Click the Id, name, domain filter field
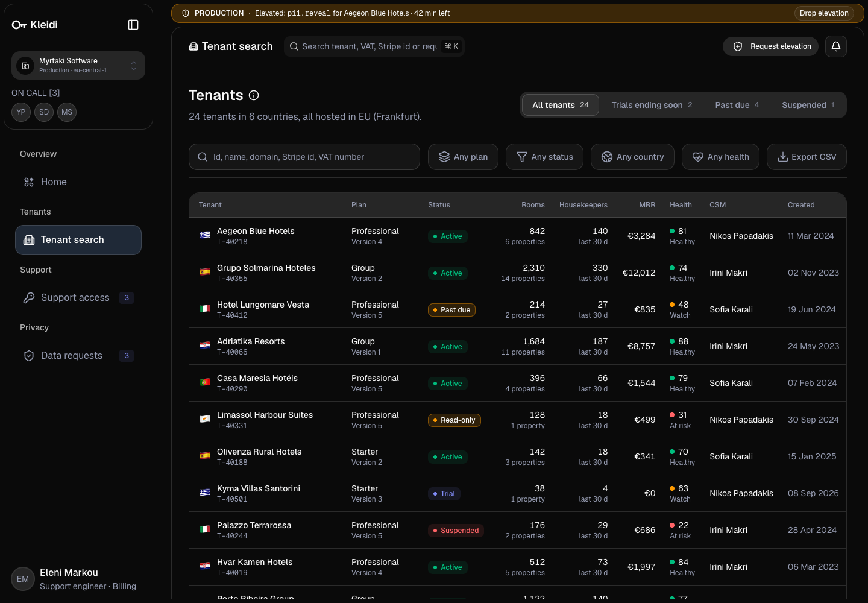Image resolution: width=868 pixels, height=603 pixels. tap(304, 157)
